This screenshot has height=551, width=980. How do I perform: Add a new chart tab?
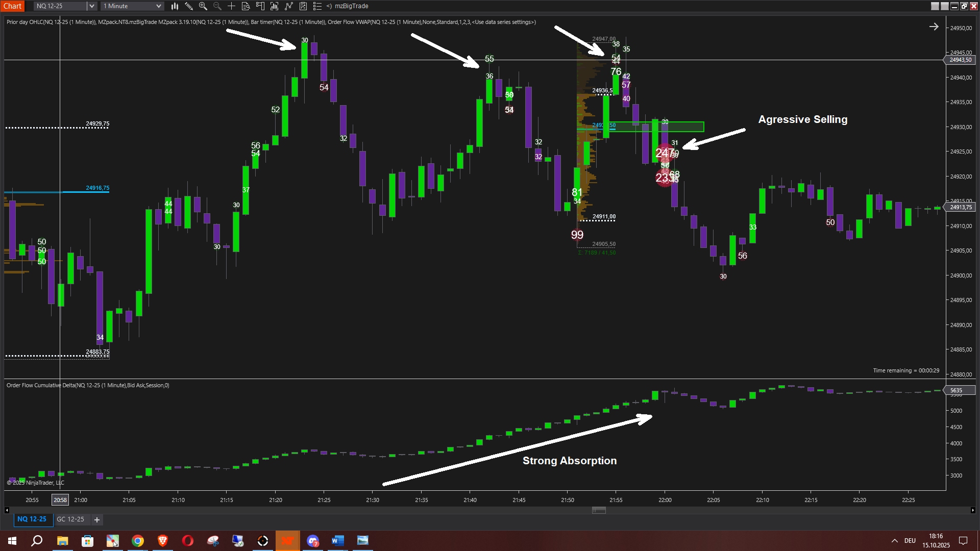[x=97, y=520]
